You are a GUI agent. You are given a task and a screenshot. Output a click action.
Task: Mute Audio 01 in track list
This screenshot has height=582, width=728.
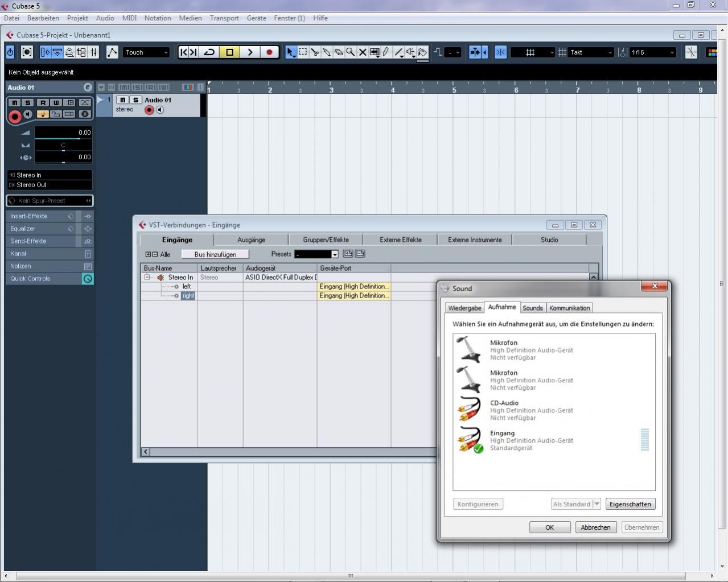tap(122, 100)
